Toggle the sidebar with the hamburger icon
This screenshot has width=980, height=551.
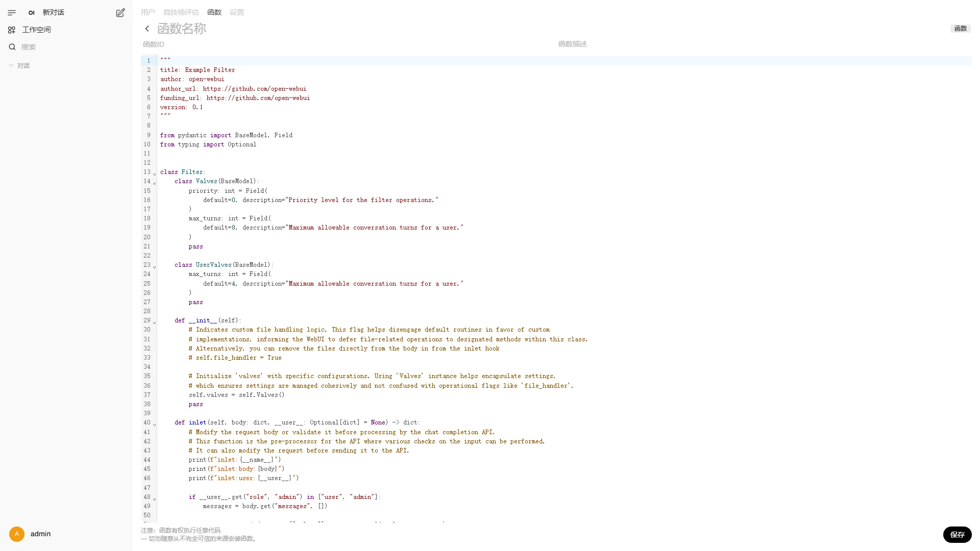[x=11, y=12]
